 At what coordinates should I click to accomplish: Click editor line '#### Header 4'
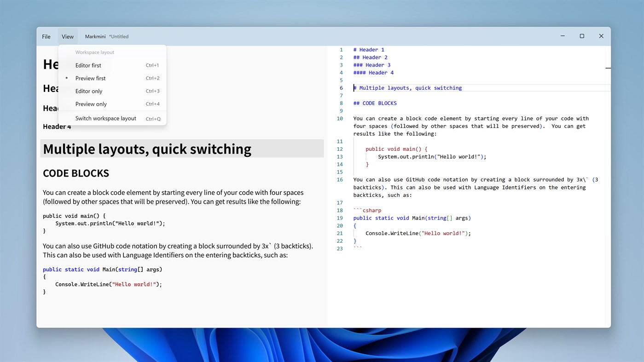coord(373,73)
